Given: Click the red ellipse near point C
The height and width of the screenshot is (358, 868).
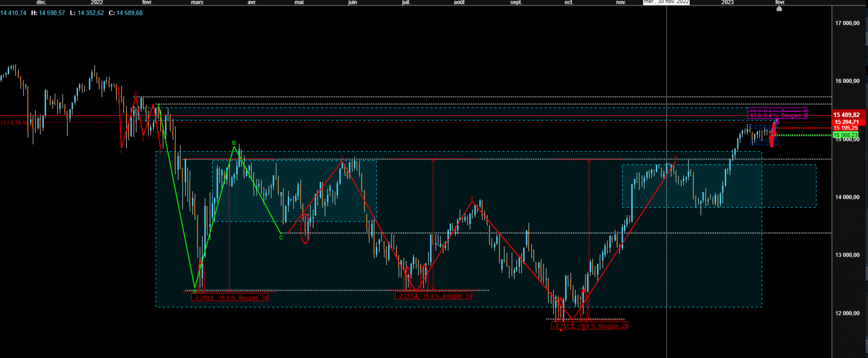Looking at the screenshot, I should tap(305, 228).
